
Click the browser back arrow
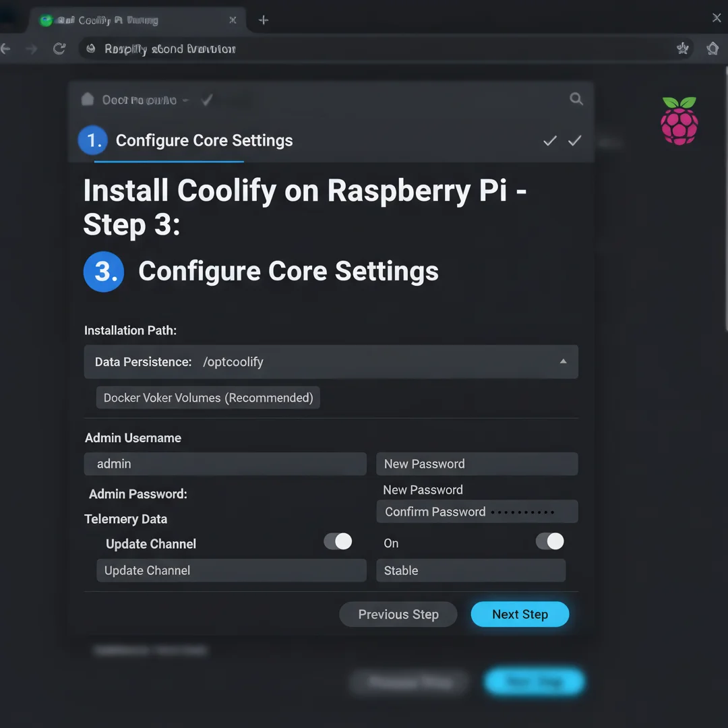tap(5, 49)
